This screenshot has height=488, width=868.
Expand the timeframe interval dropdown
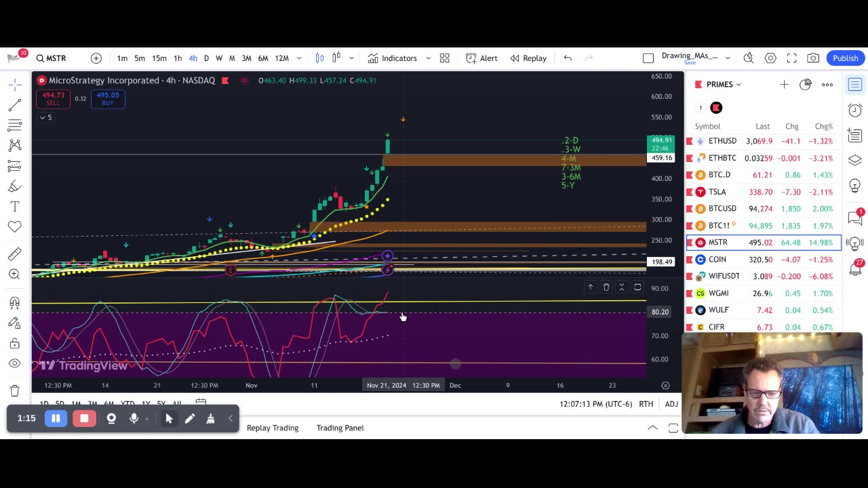[299, 58]
